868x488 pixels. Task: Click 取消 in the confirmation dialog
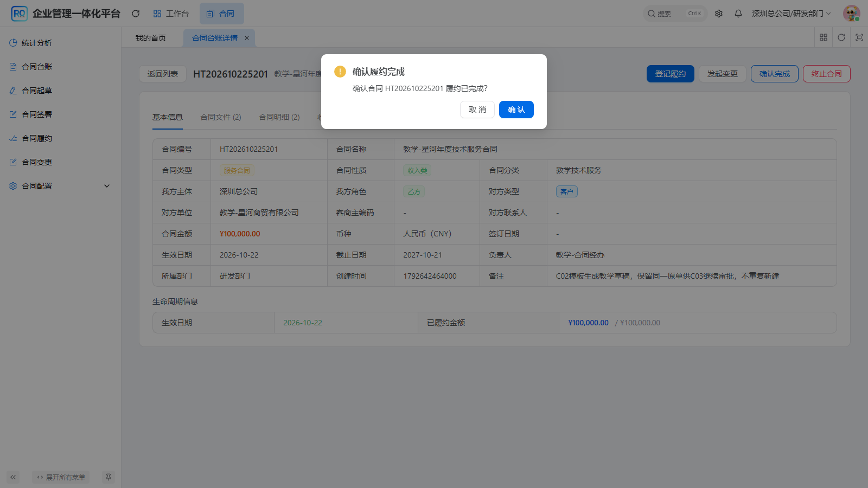[x=477, y=110]
